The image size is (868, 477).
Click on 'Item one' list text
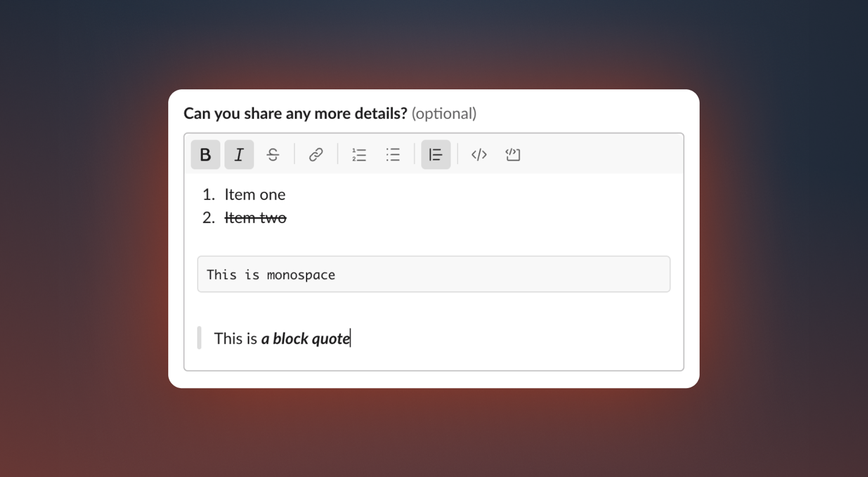pos(255,194)
